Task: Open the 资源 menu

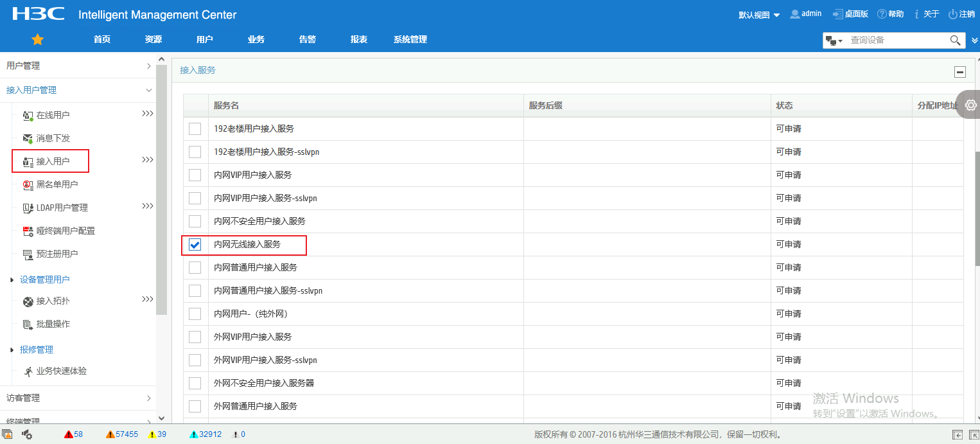Action: click(x=153, y=40)
